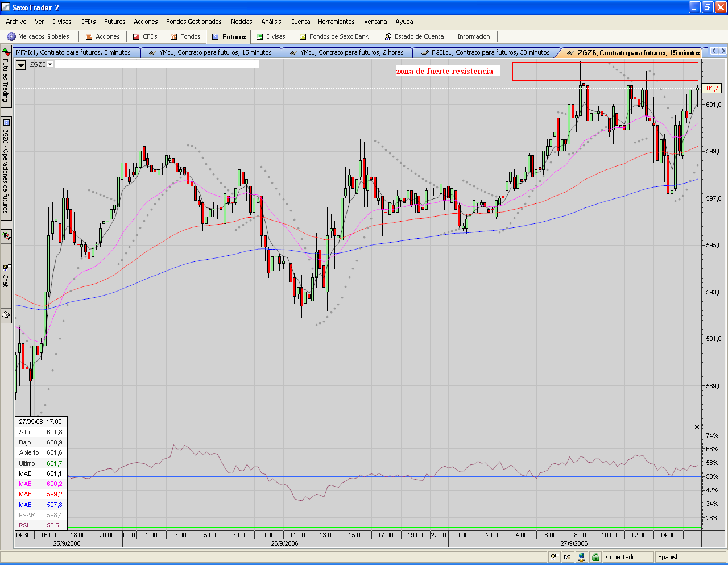This screenshot has height=565, width=728.
Task: Click the blue MAE 597,8 row
Action: coord(41,505)
